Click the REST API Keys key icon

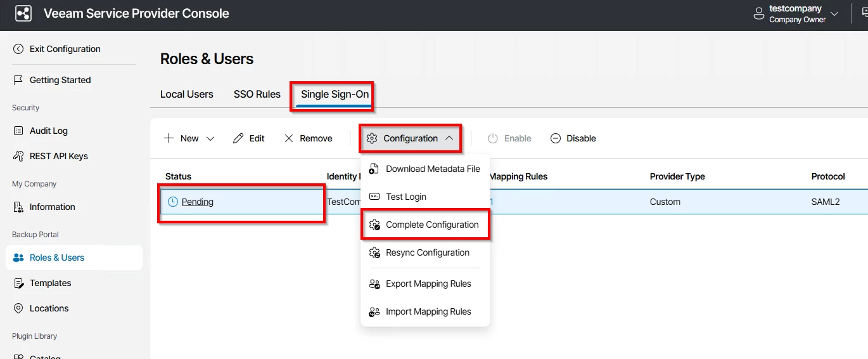coord(18,156)
